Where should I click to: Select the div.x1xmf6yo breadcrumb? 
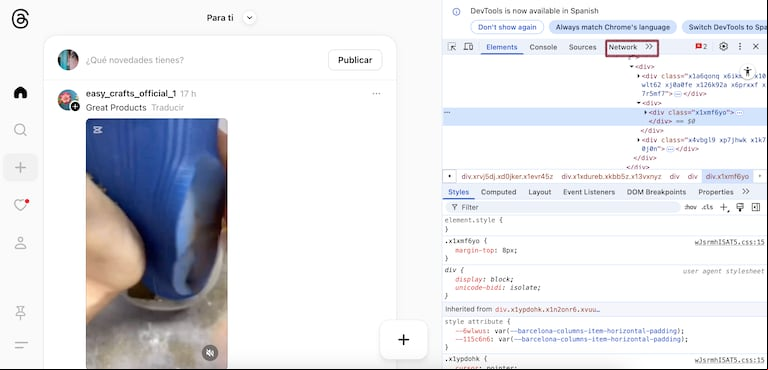click(x=727, y=176)
